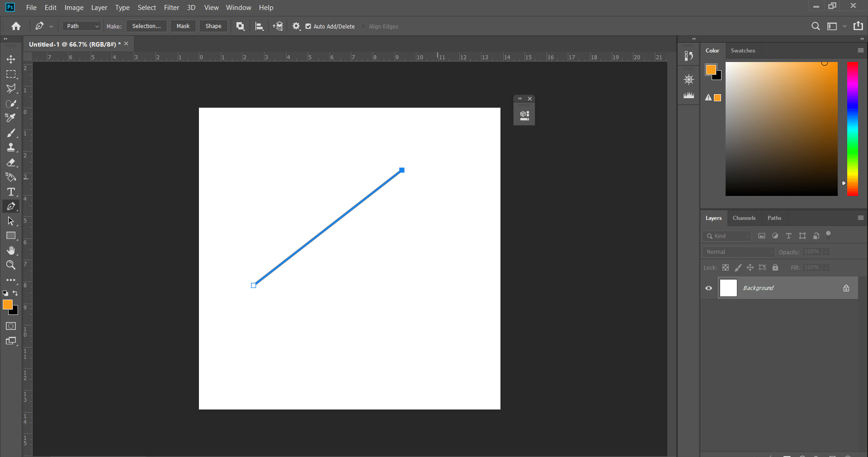
Task: Switch to the Paths tab
Action: (x=774, y=218)
